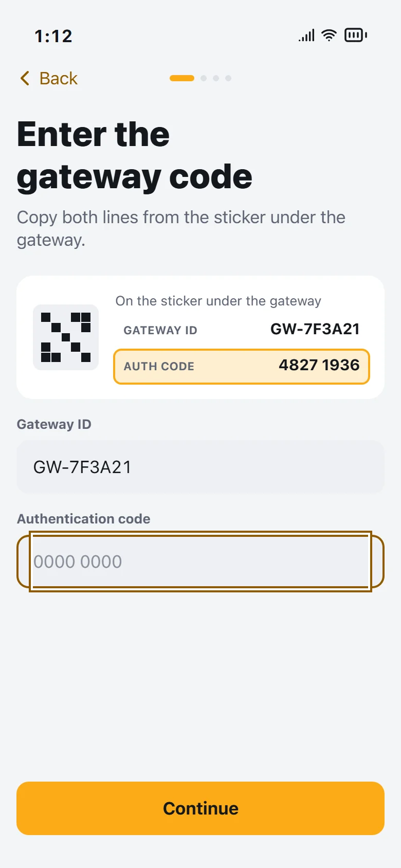Tap the 'On the sticker under the gateway' caption
401x868 pixels.
click(218, 301)
